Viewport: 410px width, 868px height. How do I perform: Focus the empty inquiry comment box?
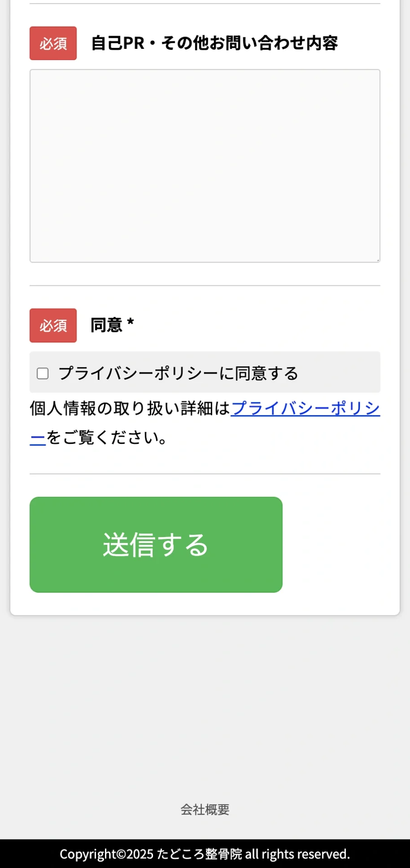pyautogui.click(x=205, y=165)
